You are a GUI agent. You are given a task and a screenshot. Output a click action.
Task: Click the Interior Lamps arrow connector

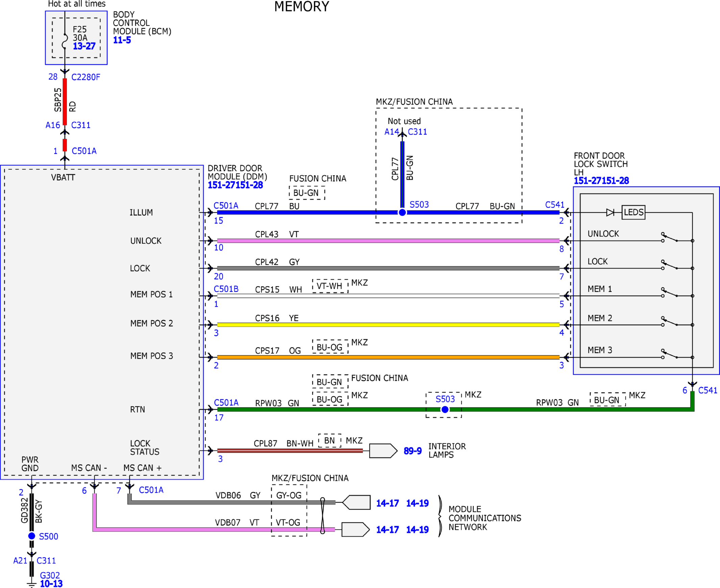(x=383, y=451)
